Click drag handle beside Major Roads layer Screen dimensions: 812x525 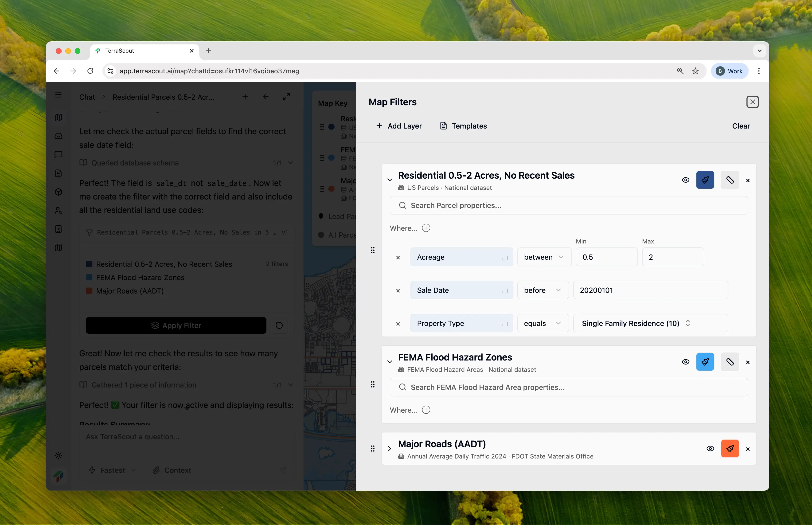[372, 449]
